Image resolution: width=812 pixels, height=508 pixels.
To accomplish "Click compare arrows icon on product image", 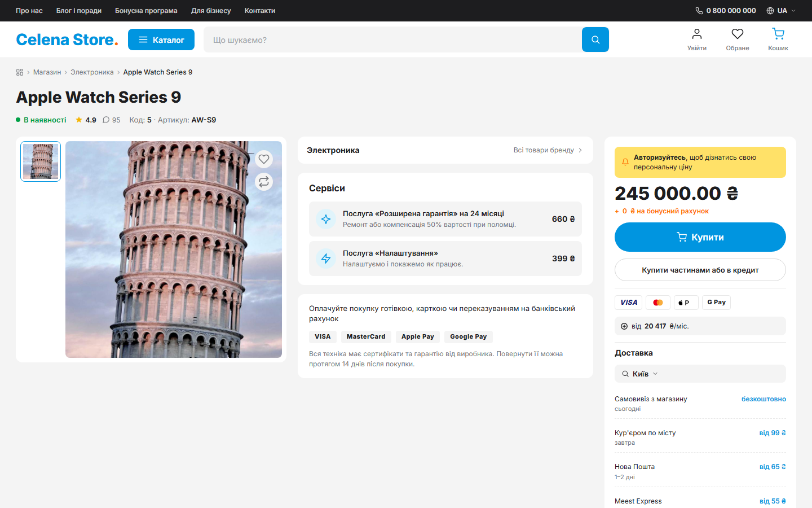I will click(264, 182).
